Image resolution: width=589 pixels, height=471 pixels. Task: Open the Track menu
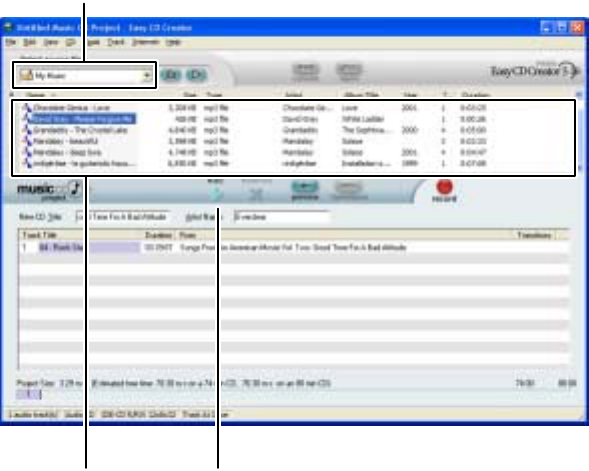pyautogui.click(x=115, y=42)
